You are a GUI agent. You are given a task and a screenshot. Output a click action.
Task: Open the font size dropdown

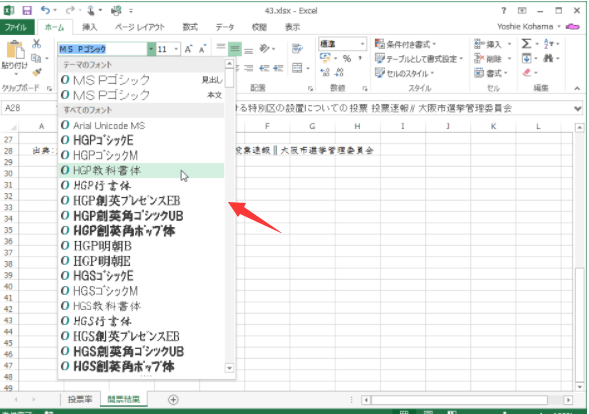(x=176, y=49)
